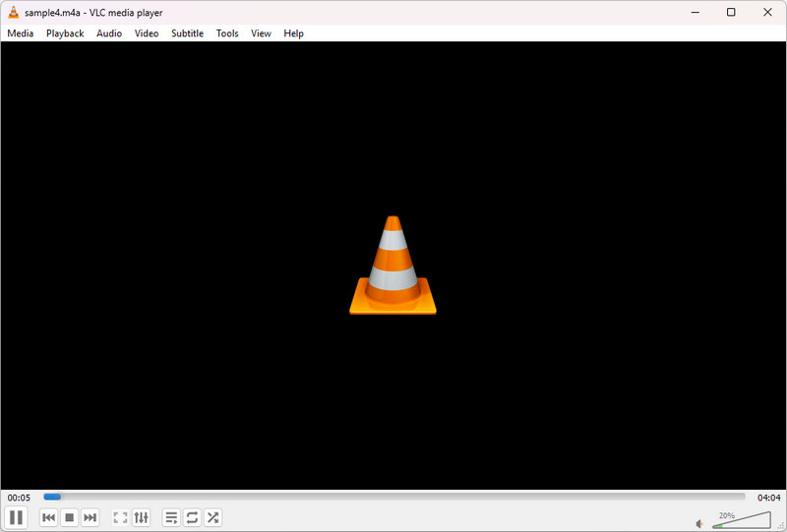Minimize the VLC window

click(696, 13)
